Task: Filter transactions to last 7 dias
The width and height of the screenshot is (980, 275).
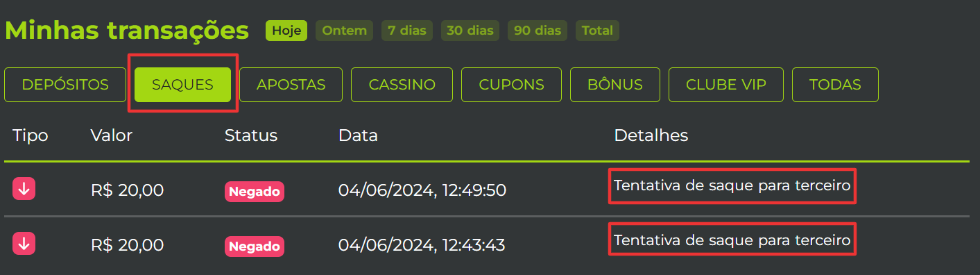Action: pos(407,31)
